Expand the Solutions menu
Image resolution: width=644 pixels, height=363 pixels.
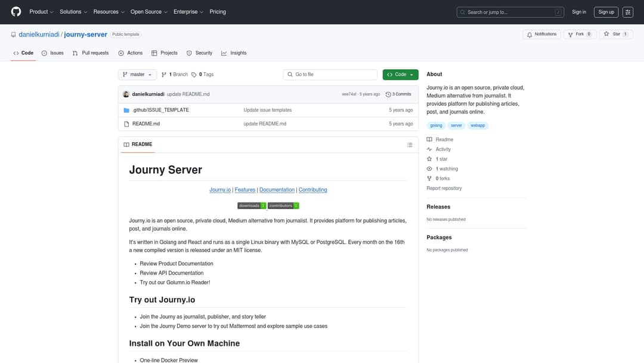(73, 12)
